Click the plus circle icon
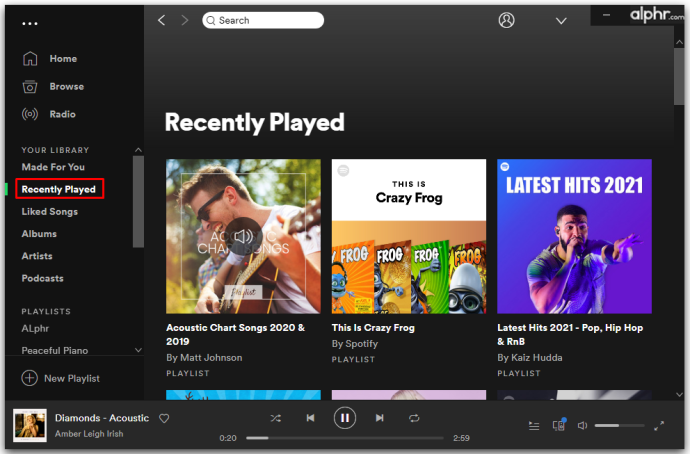The width and height of the screenshot is (690, 454). point(29,378)
